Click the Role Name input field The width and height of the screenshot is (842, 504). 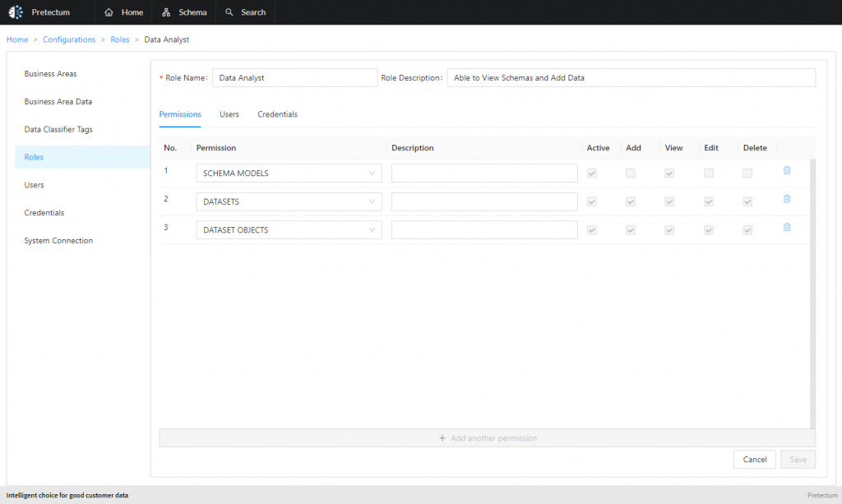tap(295, 78)
